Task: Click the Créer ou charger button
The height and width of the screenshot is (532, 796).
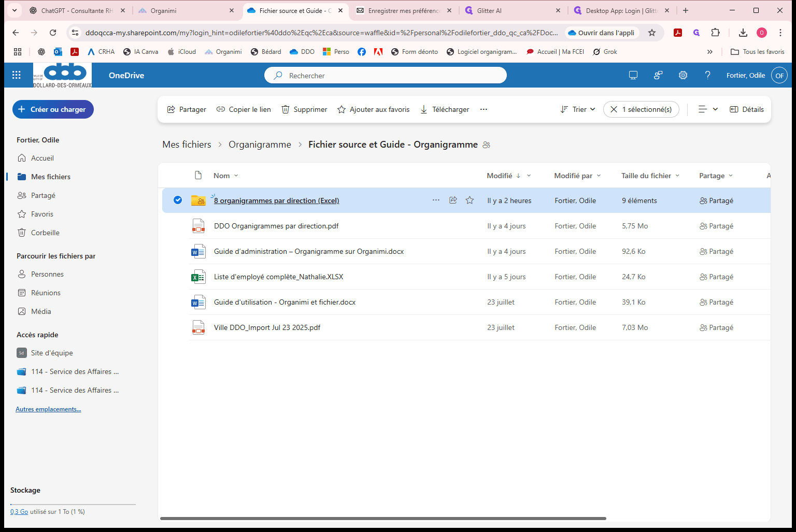Action: 53,109
